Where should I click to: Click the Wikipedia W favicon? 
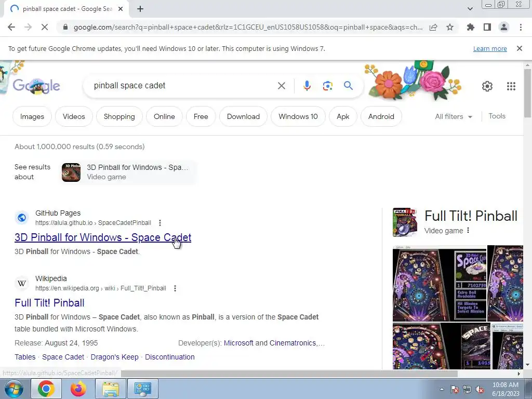click(x=22, y=283)
